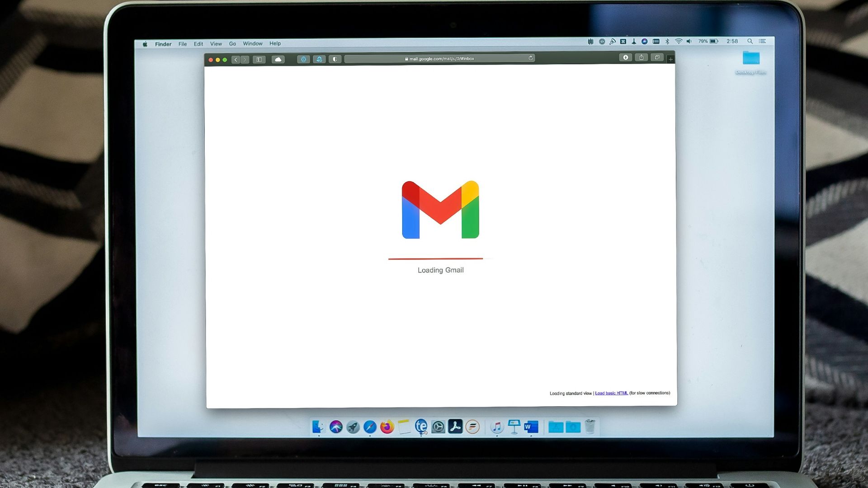Viewport: 868px width, 488px height.
Task: Click the 1Password extension icon in toolbar
Action: click(x=303, y=59)
